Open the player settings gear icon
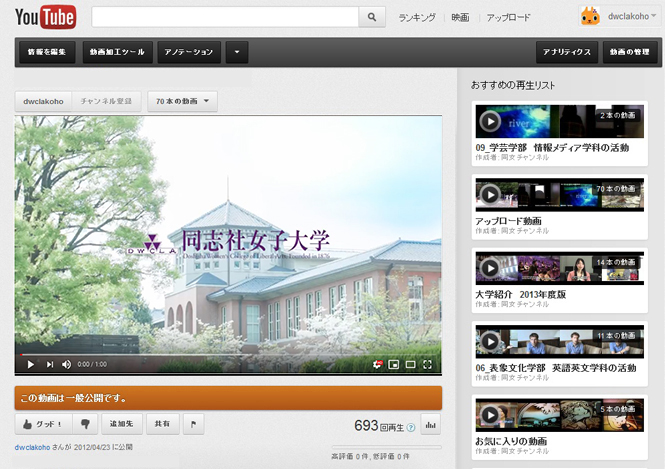 pyautogui.click(x=377, y=364)
